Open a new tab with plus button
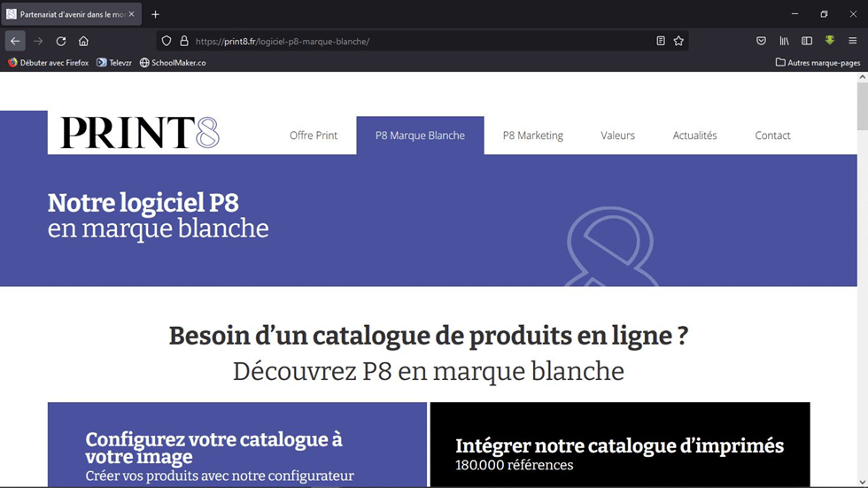 [x=155, y=14]
